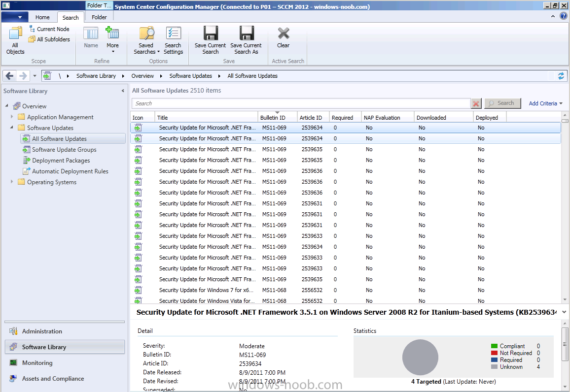Select All Software Updates in the tree
The image size is (570, 392).
(73, 139)
